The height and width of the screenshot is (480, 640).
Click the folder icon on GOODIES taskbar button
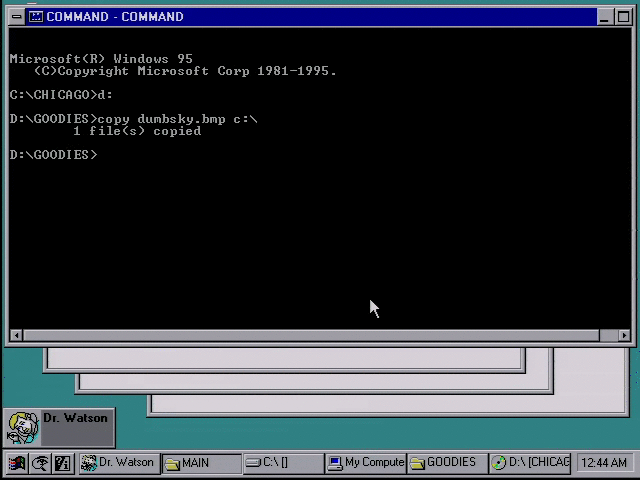[x=418, y=463]
